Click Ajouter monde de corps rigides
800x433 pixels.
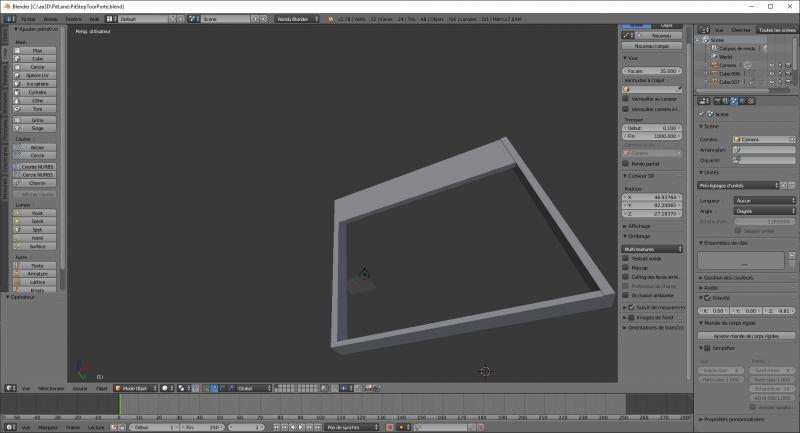(746, 335)
